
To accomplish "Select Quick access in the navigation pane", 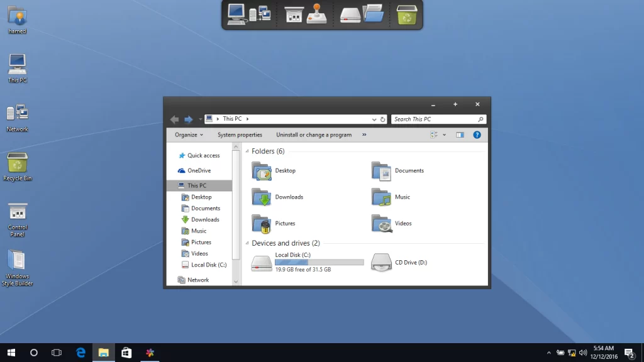I will 203,155.
